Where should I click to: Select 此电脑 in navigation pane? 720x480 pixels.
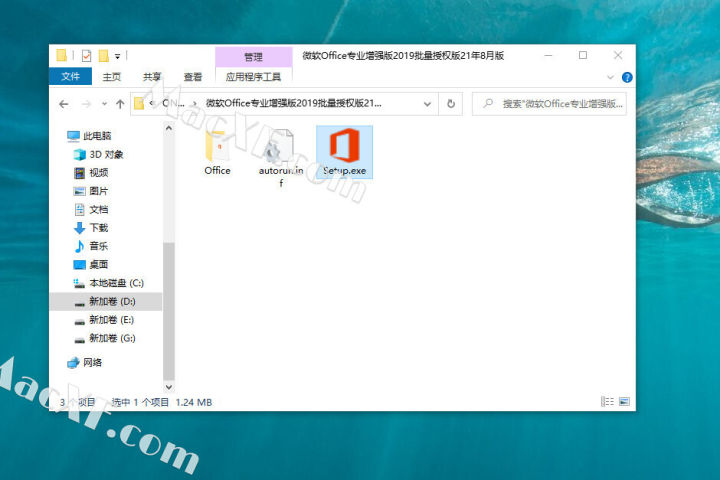[89, 136]
